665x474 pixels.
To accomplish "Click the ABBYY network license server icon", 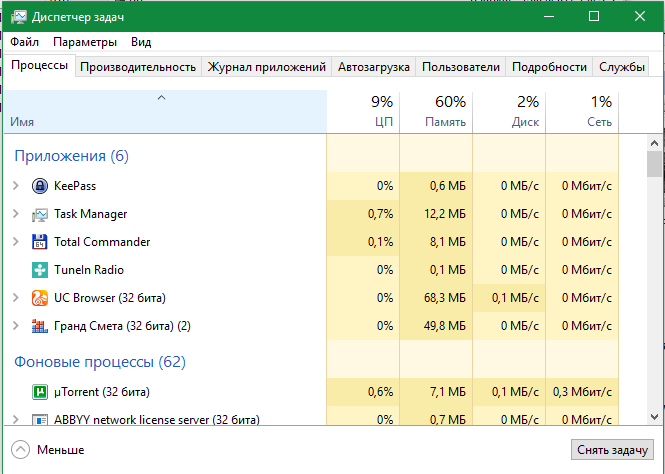I will (x=40, y=419).
